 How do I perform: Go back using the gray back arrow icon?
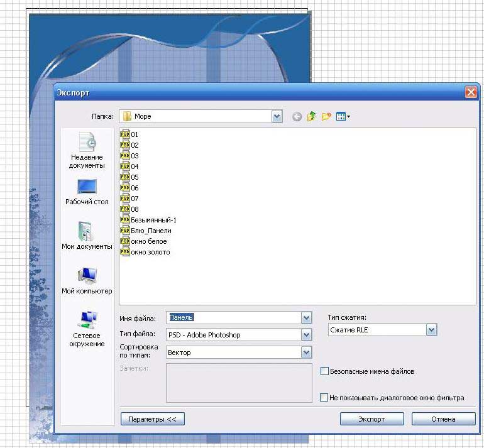297,117
